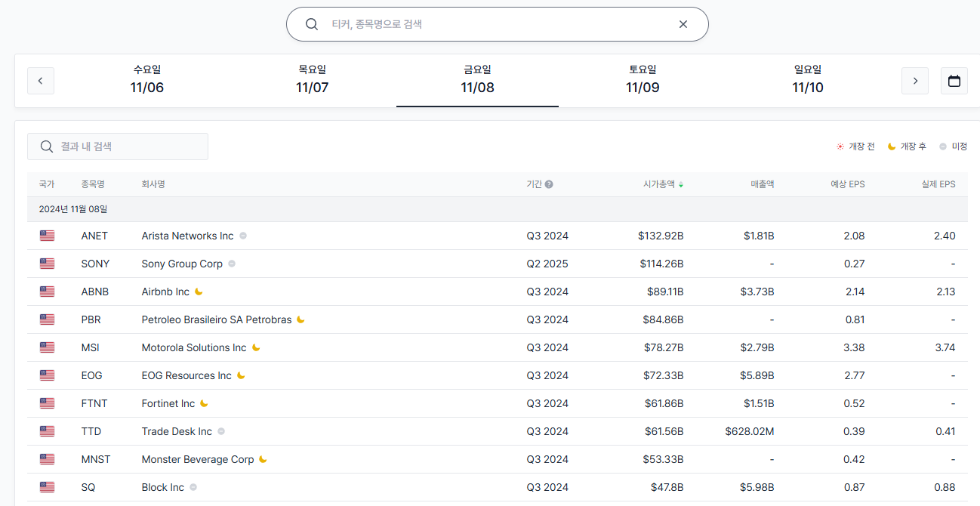Viewport: 980px width, 506px height.
Task: Click the pre-market sun legend icon
Action: [840, 147]
